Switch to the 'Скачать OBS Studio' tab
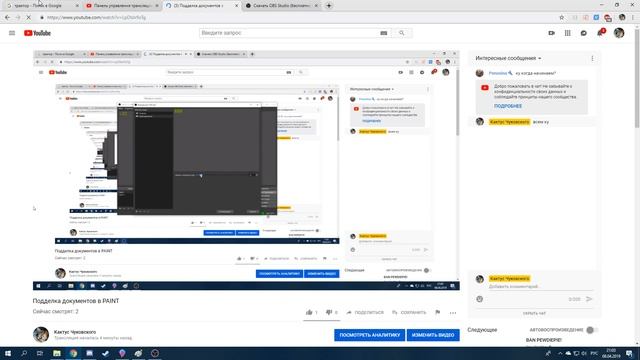This screenshot has height=360, width=640. coord(282,6)
